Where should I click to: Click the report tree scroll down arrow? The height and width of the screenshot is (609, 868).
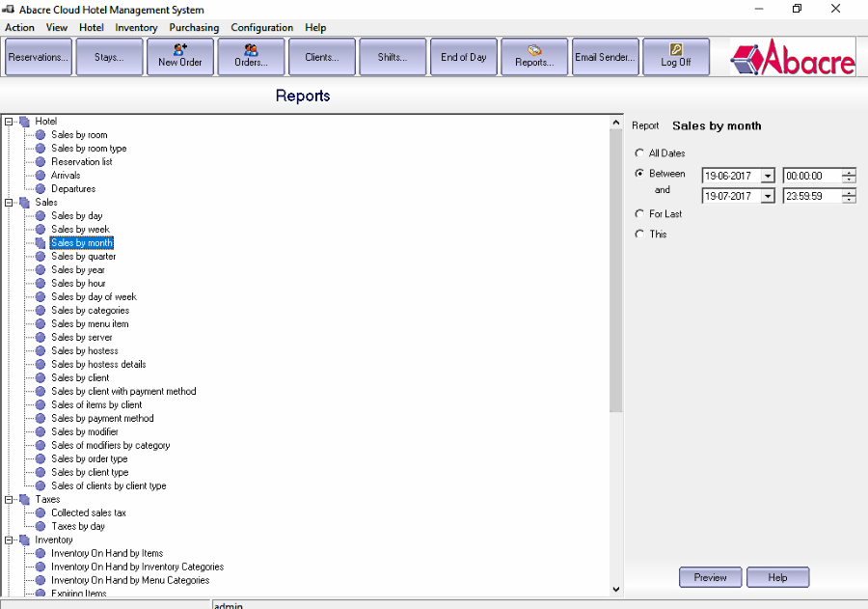(x=616, y=589)
